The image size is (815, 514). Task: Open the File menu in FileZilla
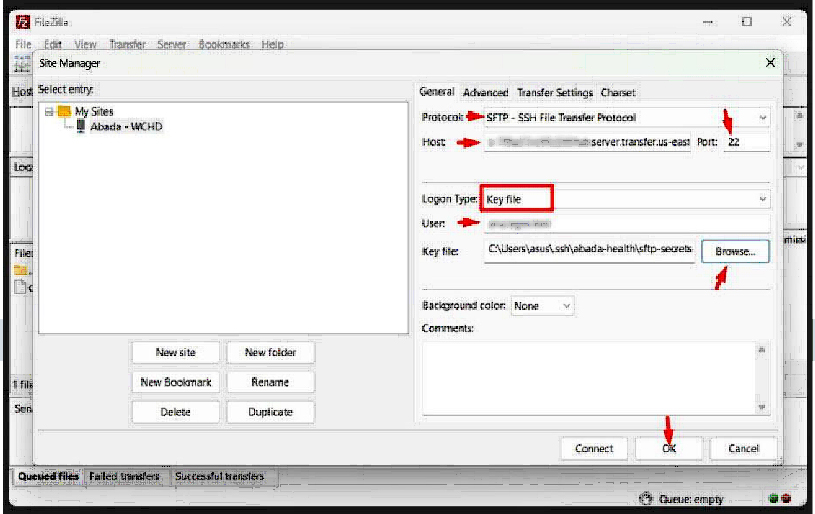click(x=23, y=45)
